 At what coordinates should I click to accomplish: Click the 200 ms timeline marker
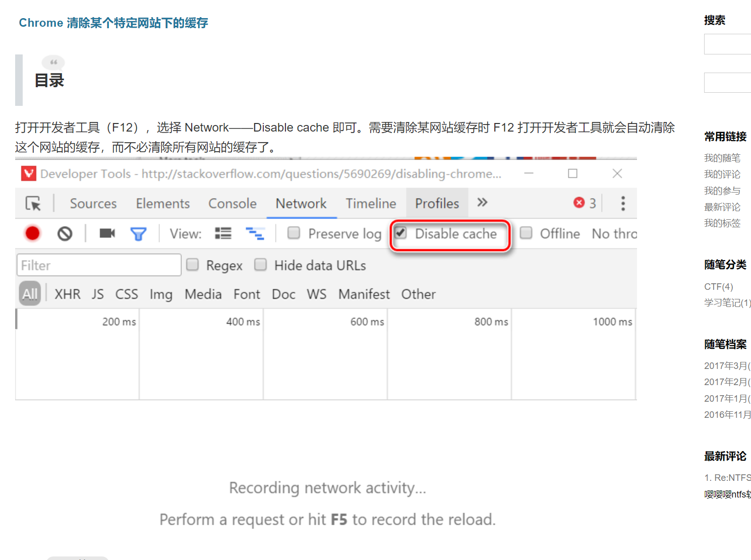pyautogui.click(x=119, y=322)
